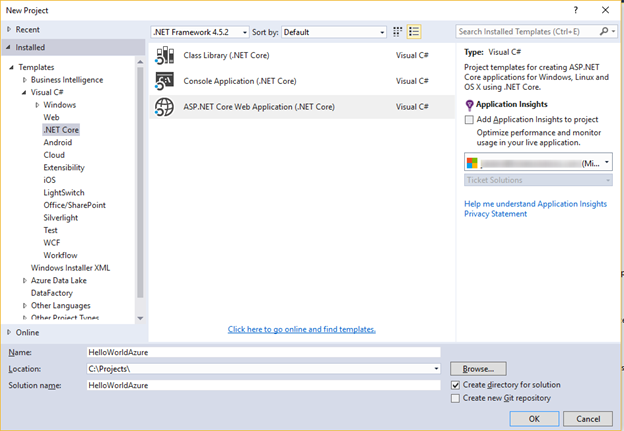Select the ASP.NET Core Web Application globe icon

pyautogui.click(x=164, y=107)
